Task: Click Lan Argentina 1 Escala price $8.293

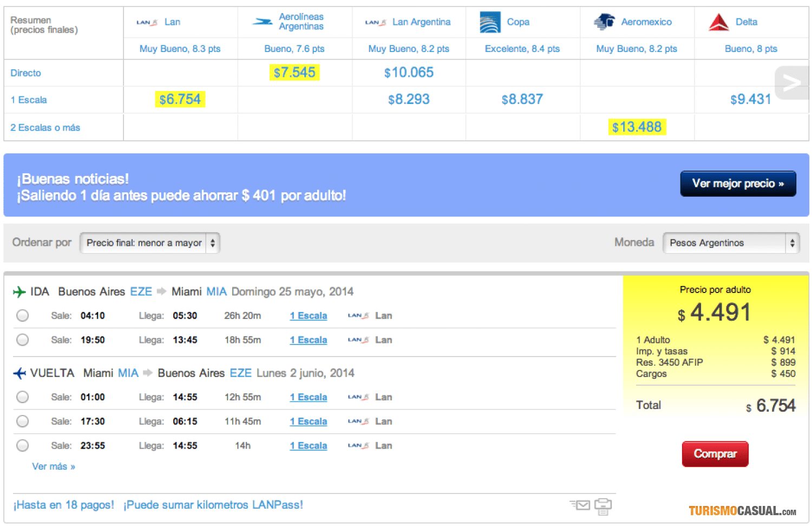Action: point(409,100)
